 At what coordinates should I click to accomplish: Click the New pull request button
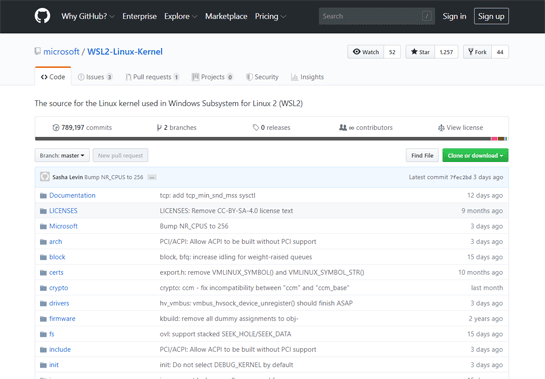tap(120, 155)
